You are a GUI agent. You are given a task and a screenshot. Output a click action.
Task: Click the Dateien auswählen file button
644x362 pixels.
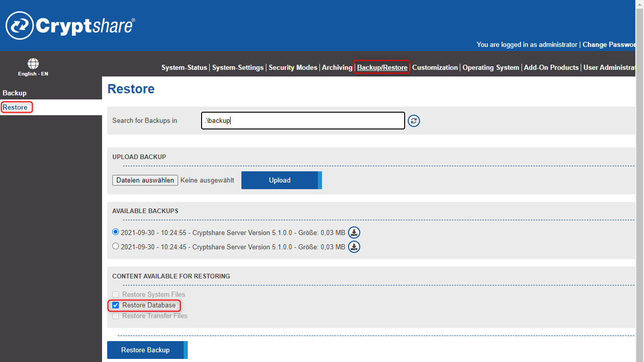point(145,180)
